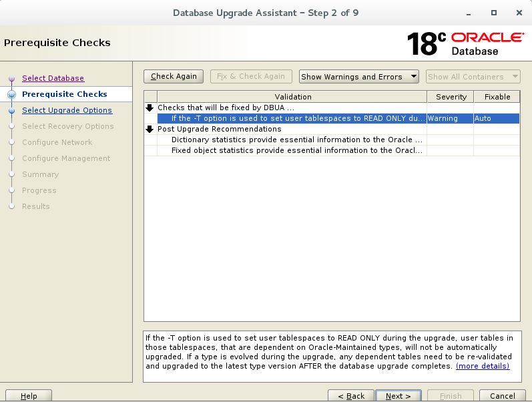Close the Database Upgrade Assistant window
Screen dimensions: 532x402
click(519, 13)
